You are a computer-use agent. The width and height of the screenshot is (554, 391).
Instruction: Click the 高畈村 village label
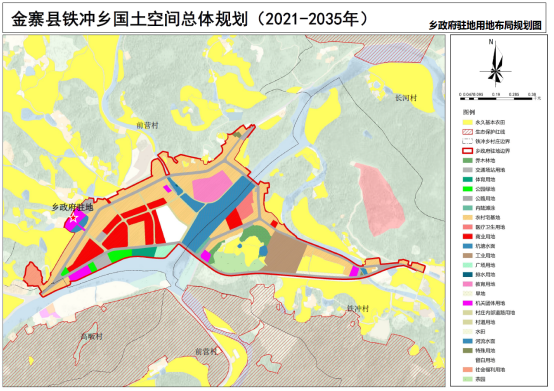tap(92, 336)
